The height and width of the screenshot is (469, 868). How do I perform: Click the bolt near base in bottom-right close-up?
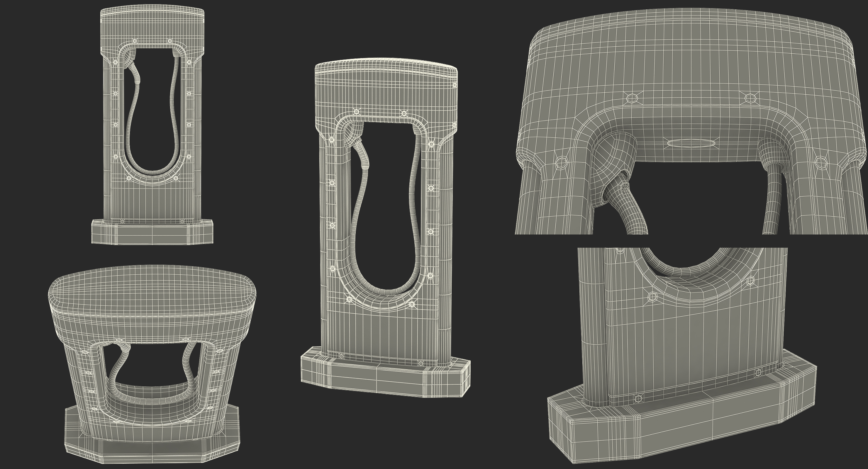click(x=638, y=398)
